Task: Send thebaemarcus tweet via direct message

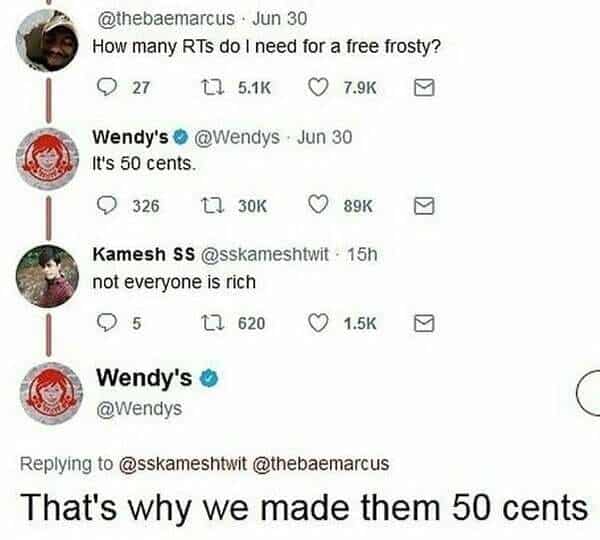Action: pos(424,87)
